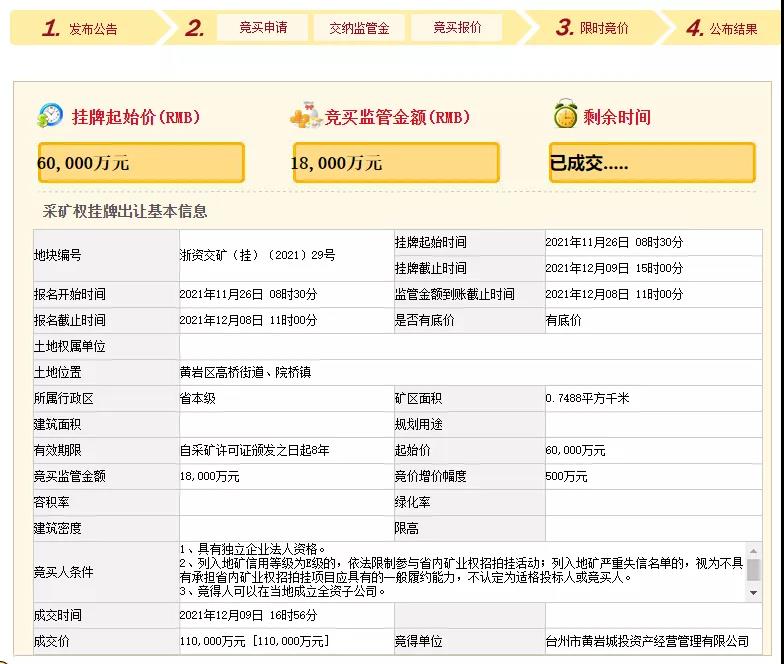Click inside the 竞买人条件 text area
The image size is (784, 664).
pos(460,572)
